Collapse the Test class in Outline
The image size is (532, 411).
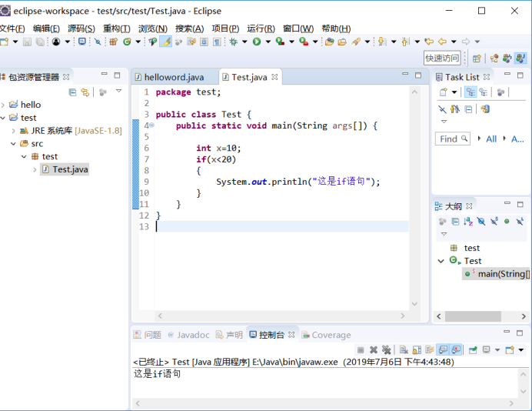[441, 261]
